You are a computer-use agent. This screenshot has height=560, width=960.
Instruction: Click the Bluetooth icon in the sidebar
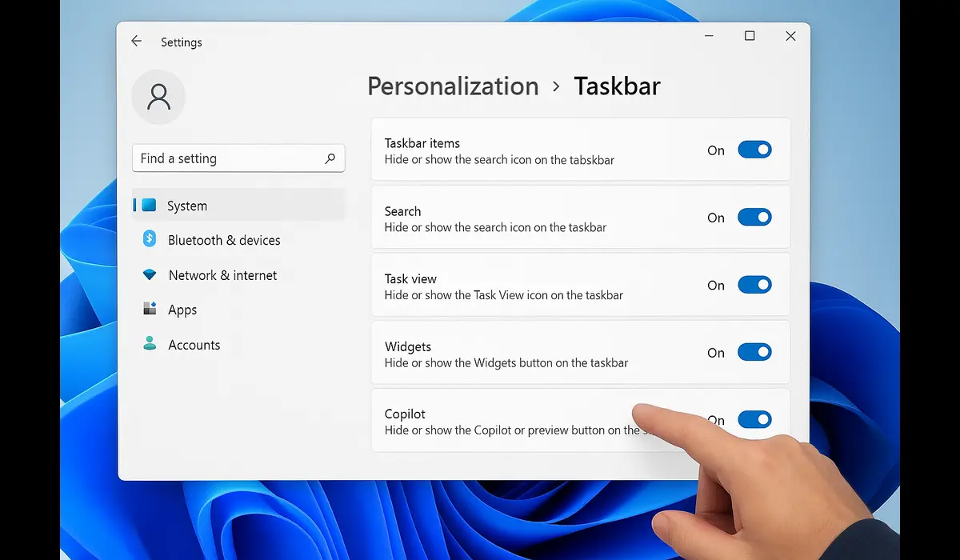pyautogui.click(x=150, y=239)
